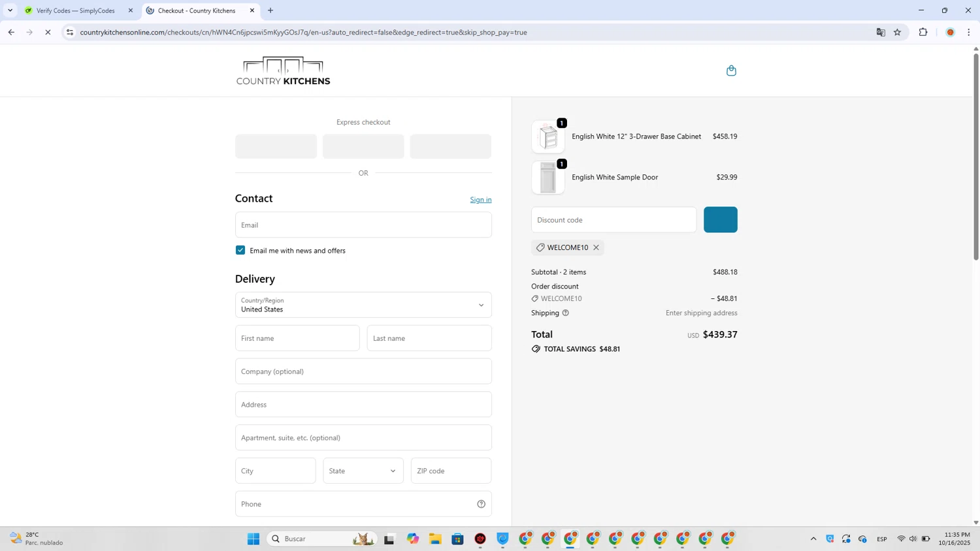
Task: Click the First name field
Action: pos(297,338)
